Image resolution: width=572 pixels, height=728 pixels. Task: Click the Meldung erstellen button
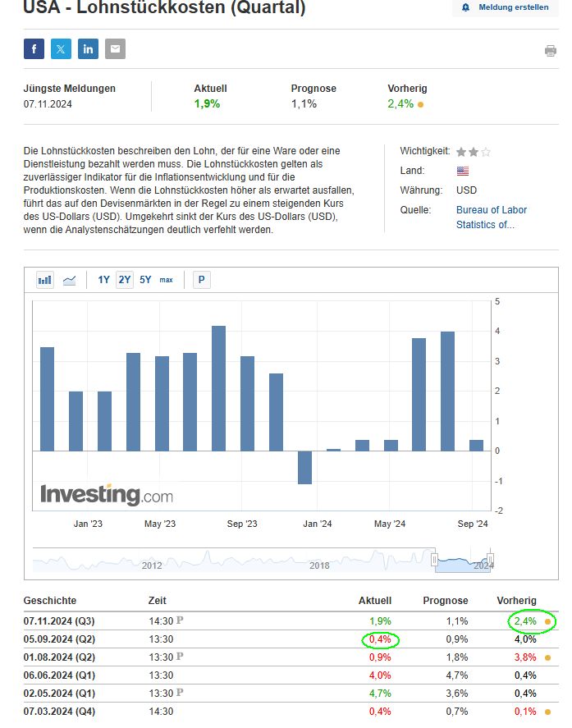(x=505, y=7)
